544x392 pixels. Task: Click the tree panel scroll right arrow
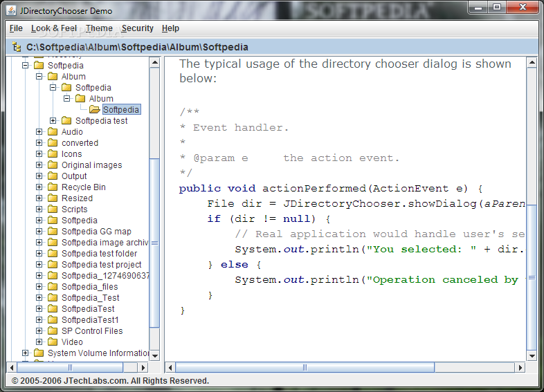(x=143, y=367)
